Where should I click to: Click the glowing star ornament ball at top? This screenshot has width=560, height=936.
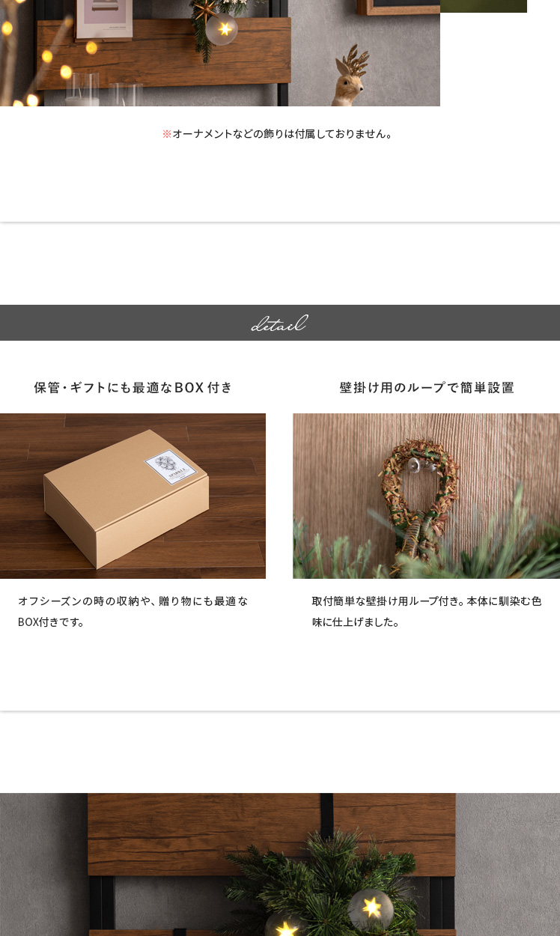coord(222,30)
